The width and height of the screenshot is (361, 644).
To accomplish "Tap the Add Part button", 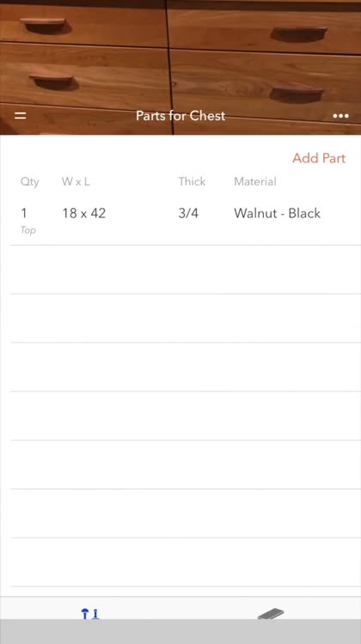I will 319,158.
